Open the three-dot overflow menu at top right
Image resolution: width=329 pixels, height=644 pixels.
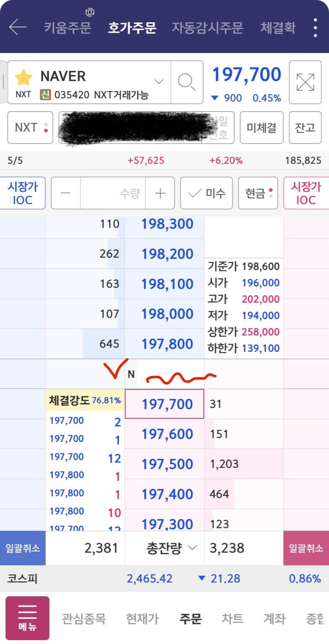pyautogui.click(x=315, y=26)
